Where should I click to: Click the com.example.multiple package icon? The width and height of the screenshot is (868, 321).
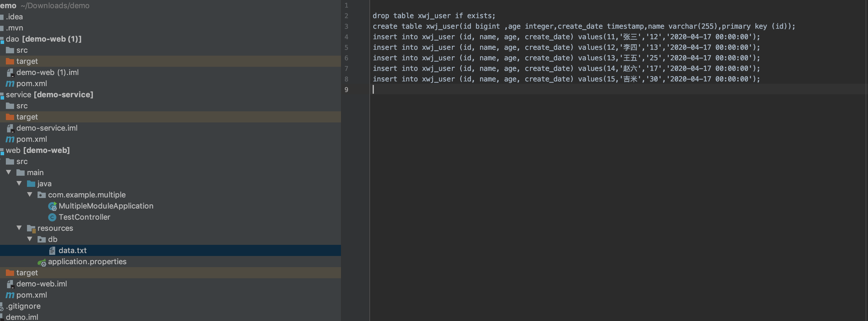[41, 195]
